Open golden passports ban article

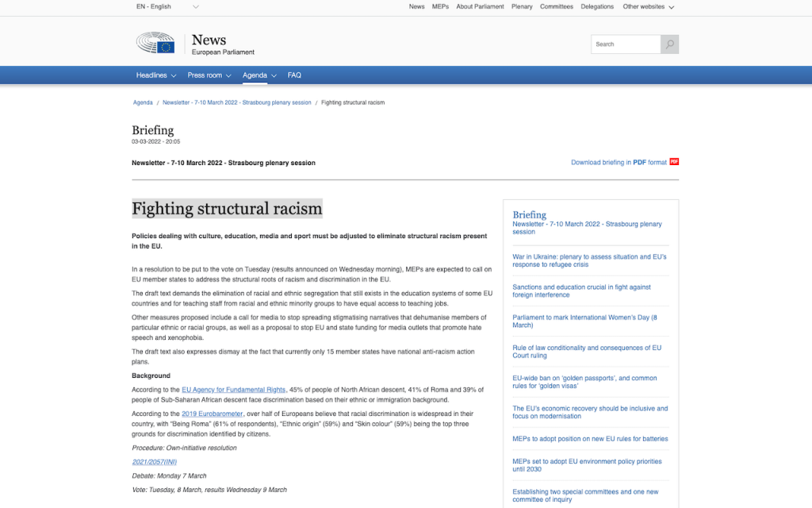(x=584, y=382)
